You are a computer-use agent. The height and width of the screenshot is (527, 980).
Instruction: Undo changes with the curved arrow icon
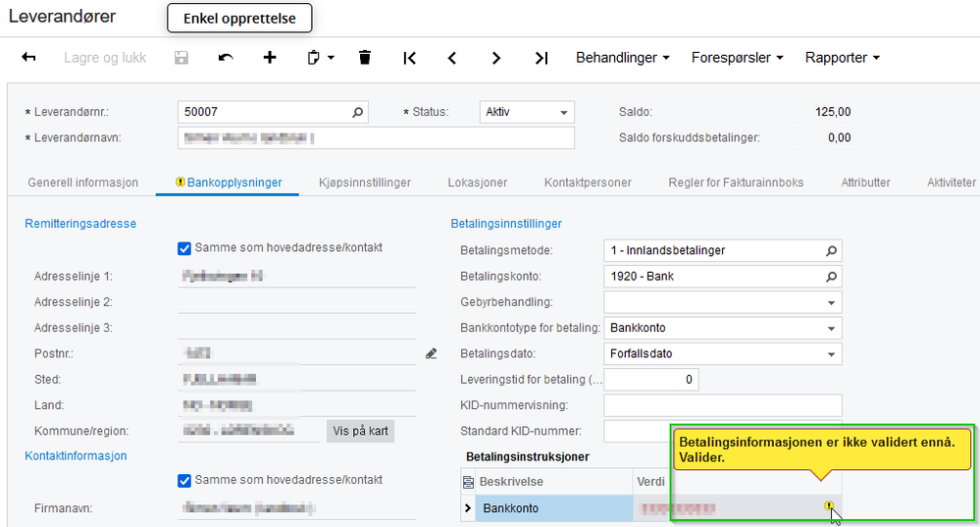(x=226, y=58)
